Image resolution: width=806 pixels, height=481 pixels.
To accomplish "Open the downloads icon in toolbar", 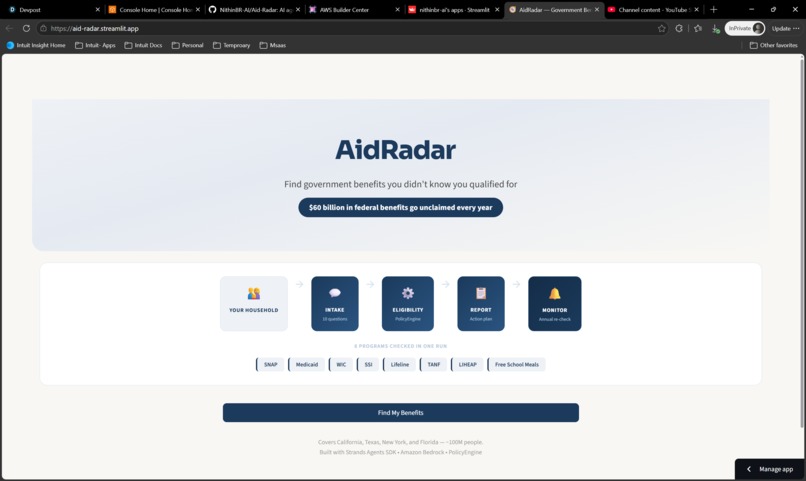I will [x=716, y=29].
